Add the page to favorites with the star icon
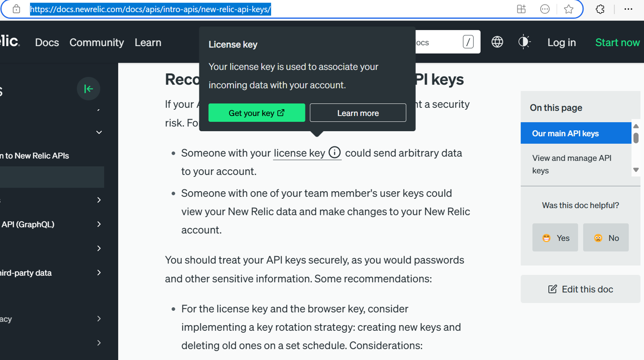 pos(568,9)
